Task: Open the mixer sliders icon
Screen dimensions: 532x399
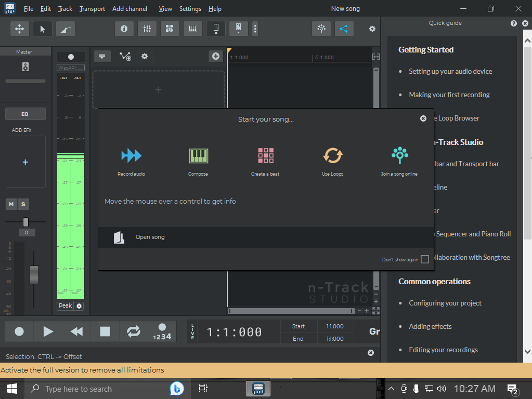Action: 147,29
